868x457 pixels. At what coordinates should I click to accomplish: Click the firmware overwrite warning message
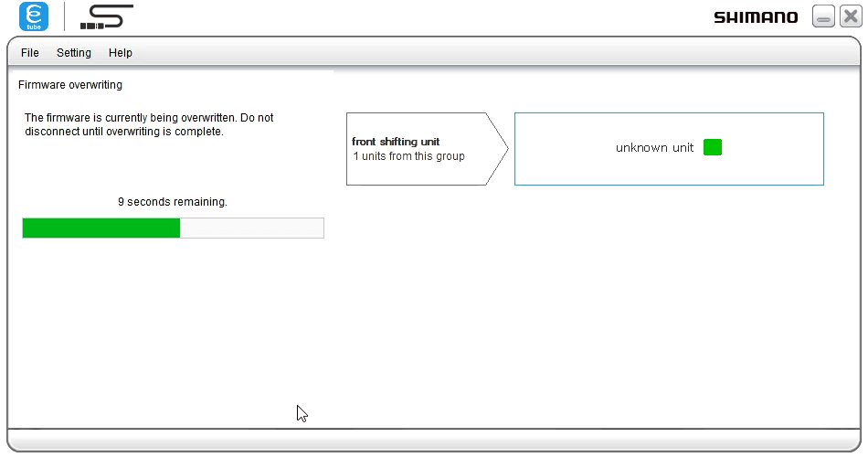[x=148, y=124]
